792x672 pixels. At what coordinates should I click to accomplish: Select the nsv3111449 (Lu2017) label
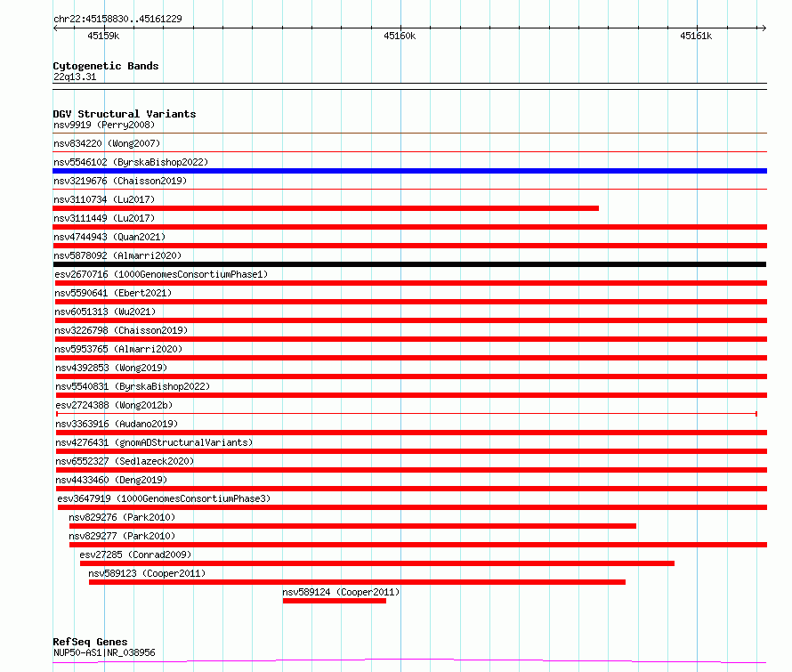tap(104, 218)
